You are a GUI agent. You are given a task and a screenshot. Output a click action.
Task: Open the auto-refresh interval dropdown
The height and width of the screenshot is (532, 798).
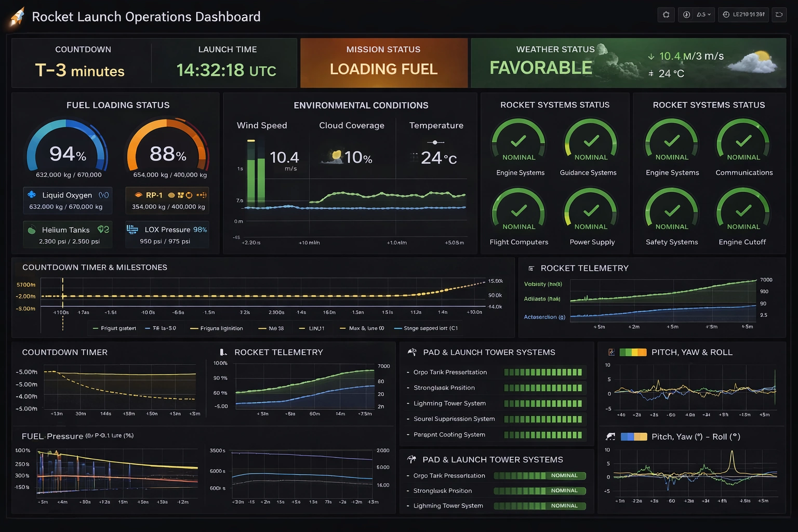pyautogui.click(x=701, y=15)
